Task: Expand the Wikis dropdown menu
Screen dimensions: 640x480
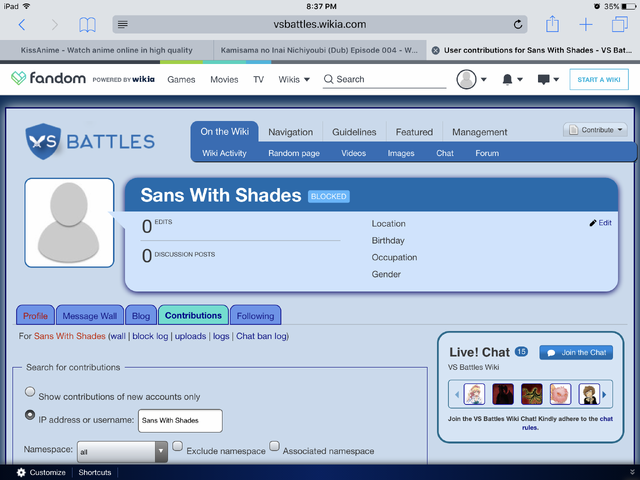Action: 294,79
